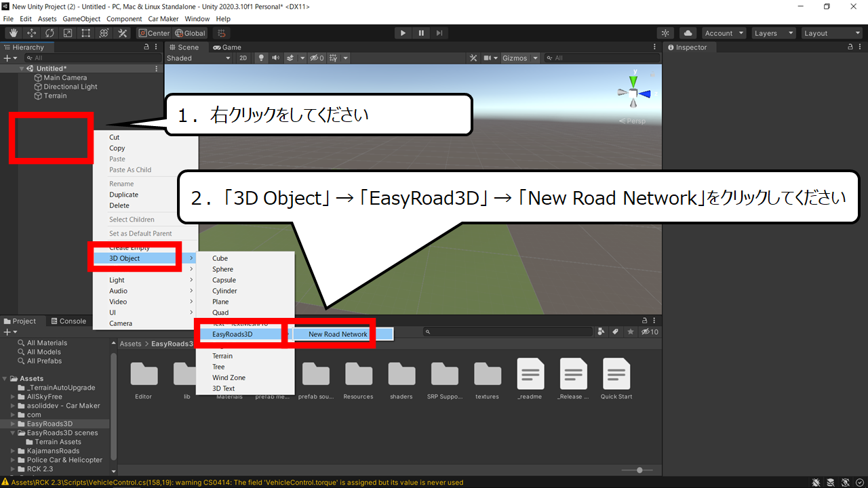
Task: Click the Step frame button
Action: (439, 33)
